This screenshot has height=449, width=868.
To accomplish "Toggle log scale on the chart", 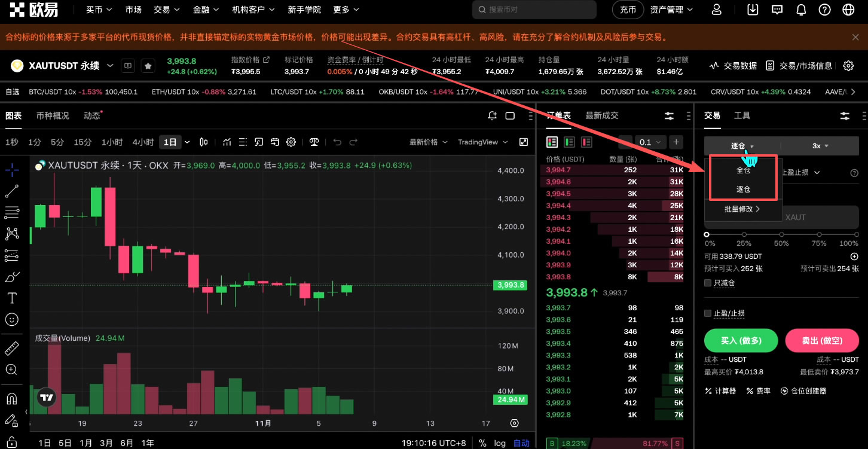I will 500,442.
